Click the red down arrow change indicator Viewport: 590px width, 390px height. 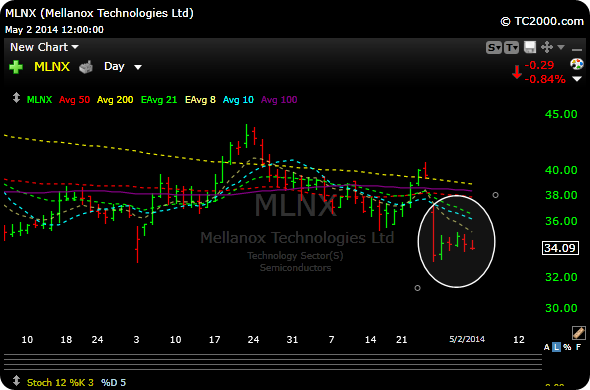click(x=517, y=72)
